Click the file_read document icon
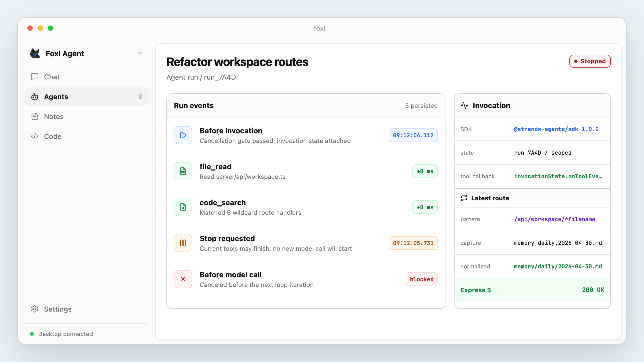The height and width of the screenshot is (362, 644). click(183, 171)
